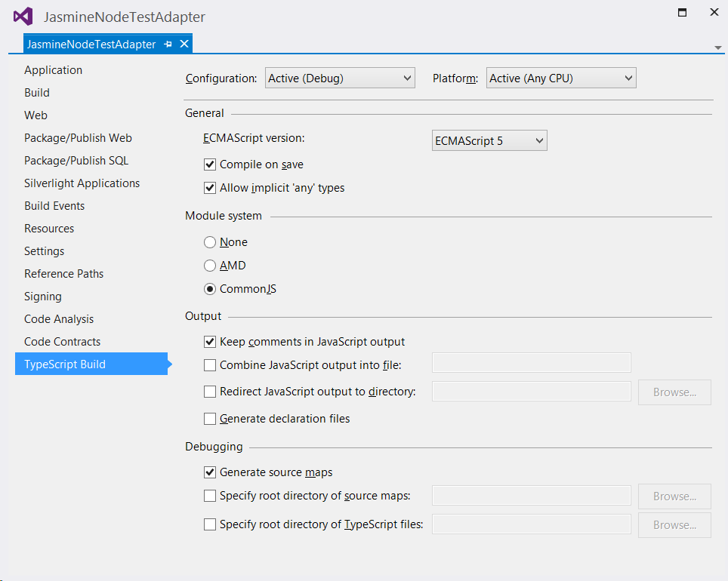Click the redirect JavaScript output directory field
Viewport: 728px width, 581px height.
click(531, 391)
